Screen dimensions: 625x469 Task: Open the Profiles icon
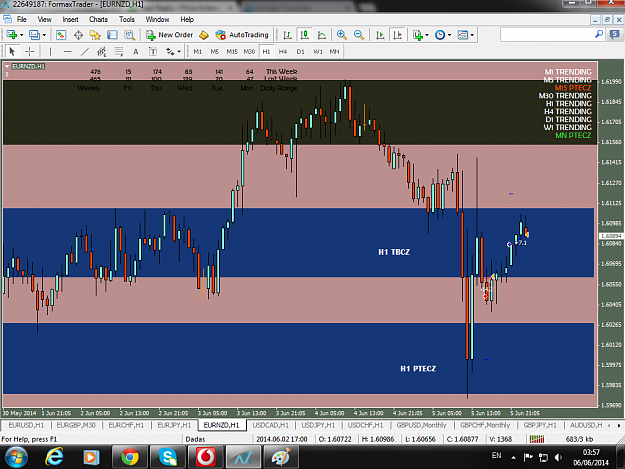click(x=34, y=35)
